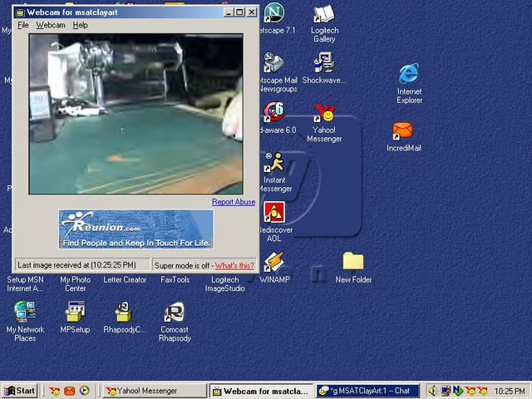
Task: Click "Last image received at (10:25:25 PM)" status text
Action: [76, 265]
